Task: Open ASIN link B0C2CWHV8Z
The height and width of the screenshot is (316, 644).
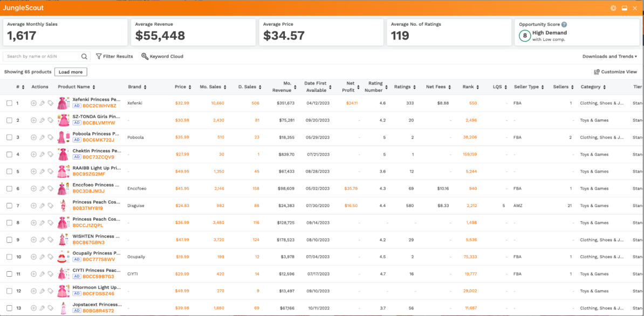Action: (99, 106)
